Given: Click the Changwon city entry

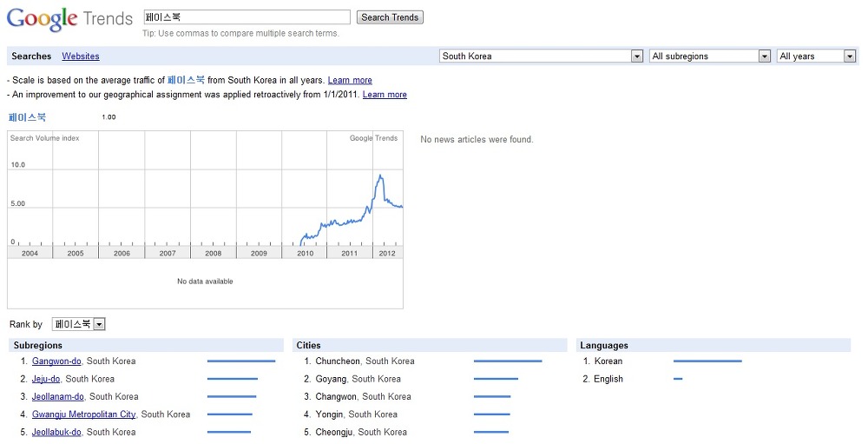Looking at the screenshot, I should coord(363,396).
